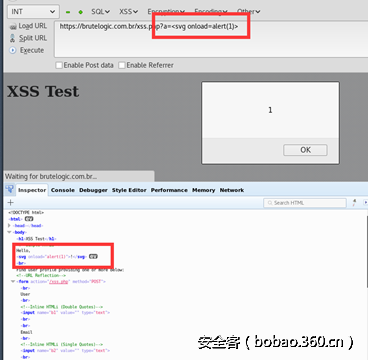Image resolution: width=368 pixels, height=360 pixels.
Task: Click the XSS Test page heading
Action: tap(43, 92)
